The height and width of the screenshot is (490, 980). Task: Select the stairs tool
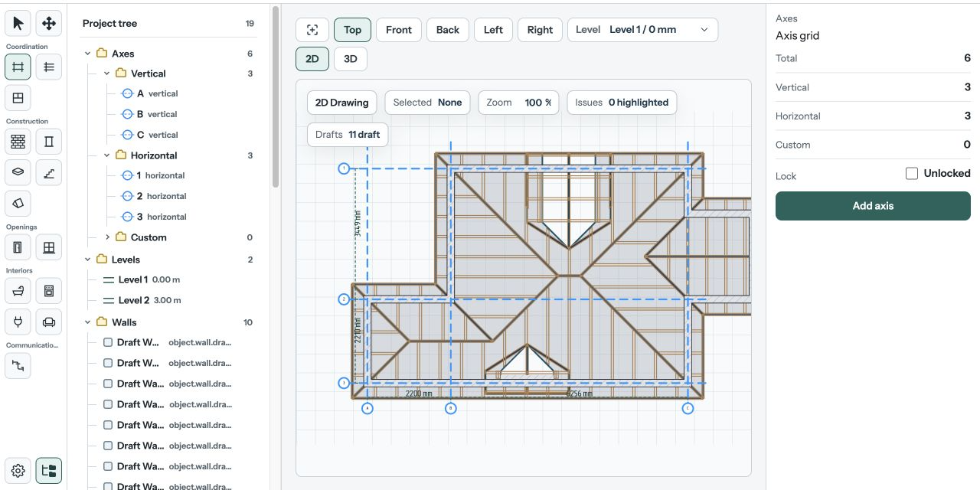point(49,172)
